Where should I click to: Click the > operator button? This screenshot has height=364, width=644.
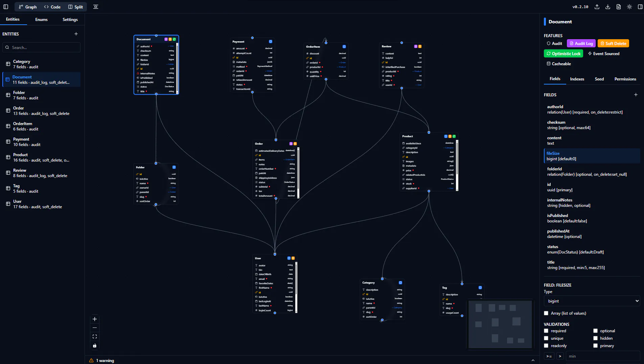click(x=560, y=356)
